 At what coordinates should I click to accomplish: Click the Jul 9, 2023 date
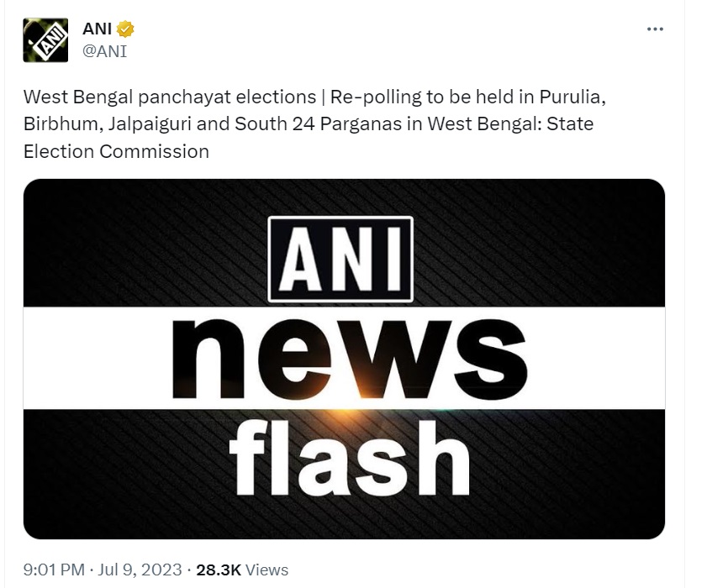tap(140, 570)
